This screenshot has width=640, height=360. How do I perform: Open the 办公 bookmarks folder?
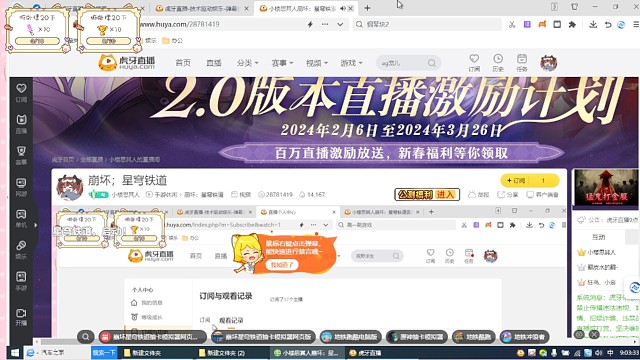click(172, 40)
